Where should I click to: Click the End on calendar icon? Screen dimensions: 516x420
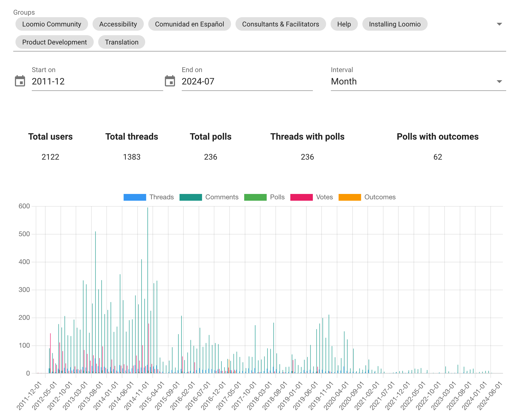click(170, 81)
